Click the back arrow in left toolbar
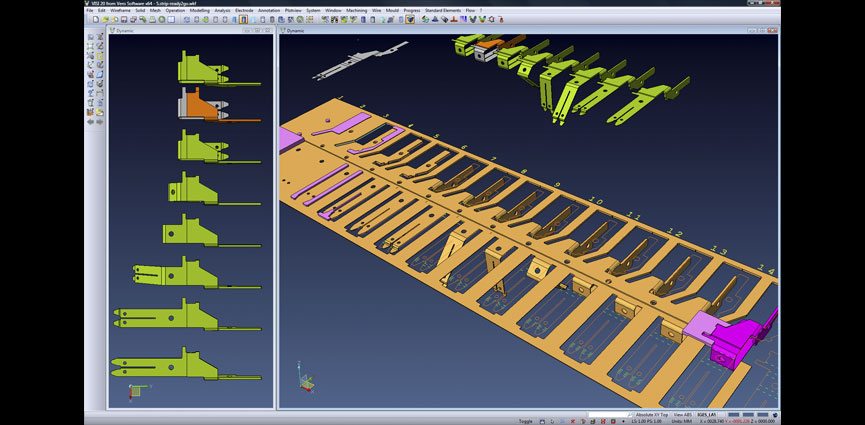The width and height of the screenshot is (865, 425). coord(90,122)
